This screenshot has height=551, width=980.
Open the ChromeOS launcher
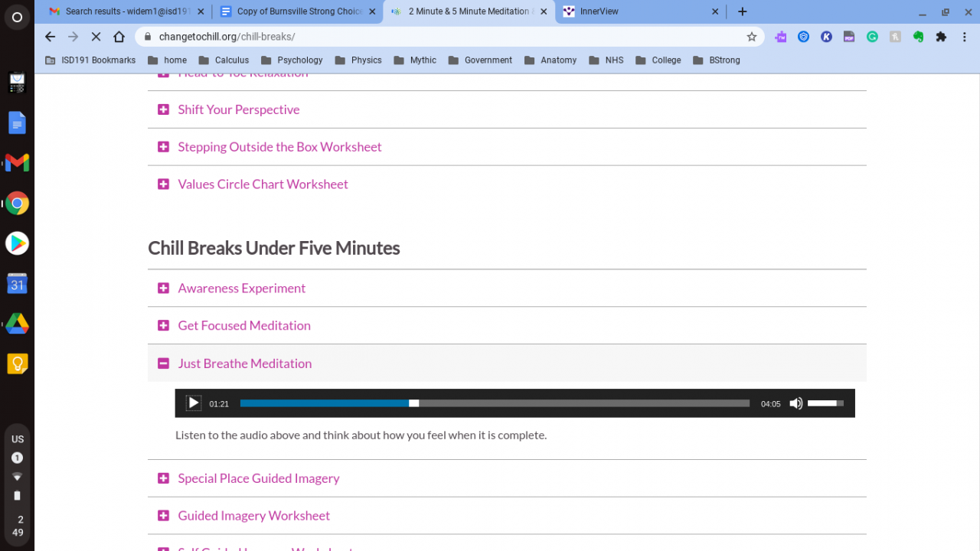coord(17,17)
